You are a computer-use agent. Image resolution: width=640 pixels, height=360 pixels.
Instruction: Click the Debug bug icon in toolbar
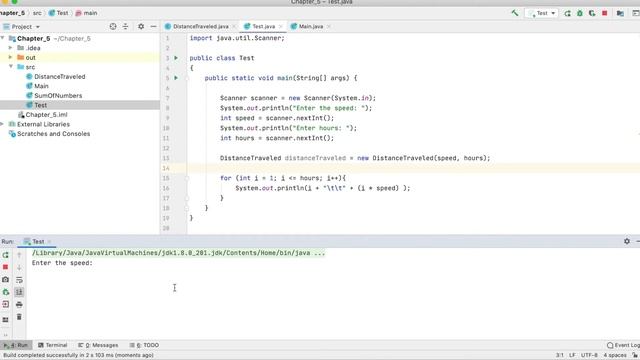coord(580,13)
